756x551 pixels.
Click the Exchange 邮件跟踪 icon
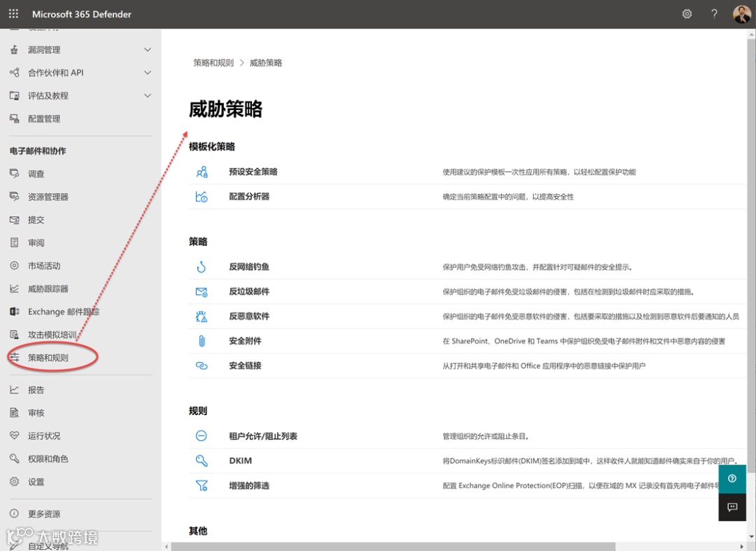15,312
